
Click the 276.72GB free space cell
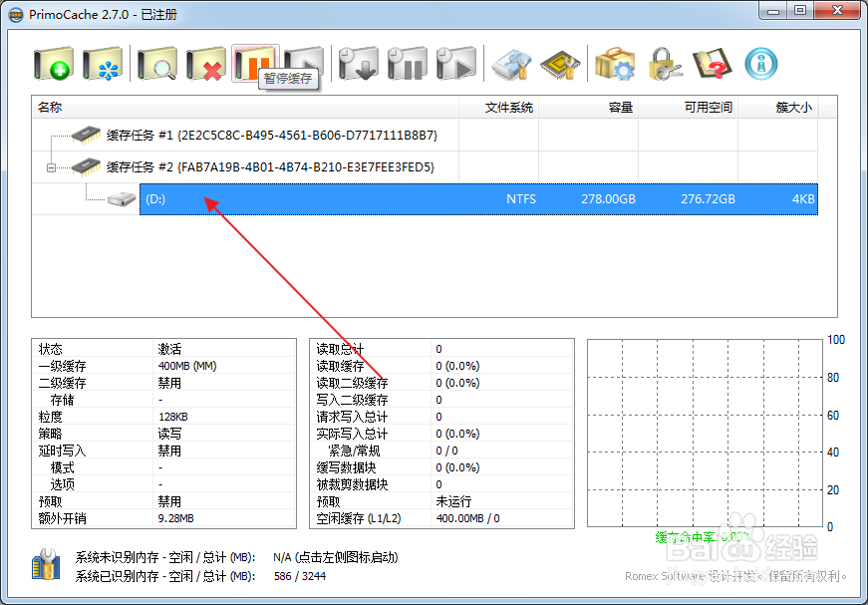click(x=708, y=199)
